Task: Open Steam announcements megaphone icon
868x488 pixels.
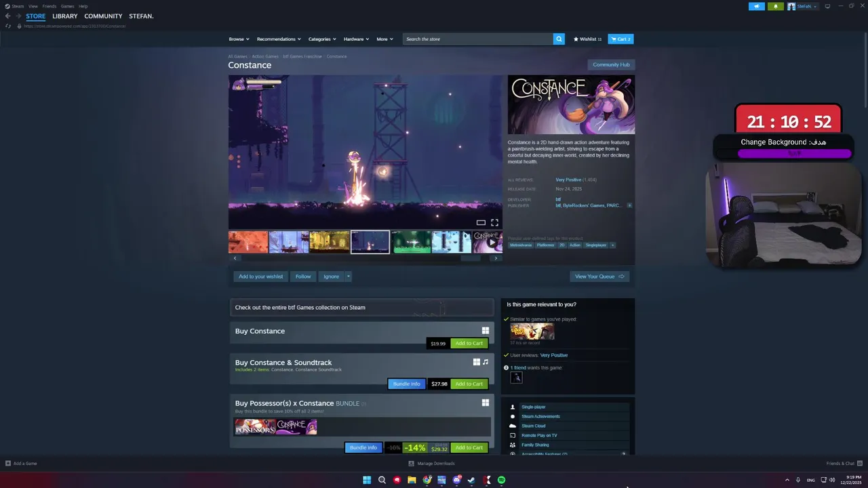Action: click(x=757, y=6)
